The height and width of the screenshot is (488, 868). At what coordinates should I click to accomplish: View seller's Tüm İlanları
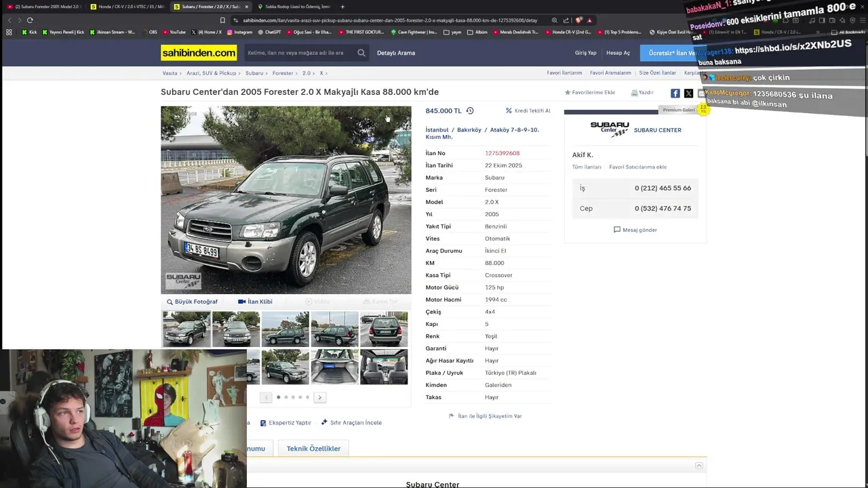pyautogui.click(x=587, y=167)
